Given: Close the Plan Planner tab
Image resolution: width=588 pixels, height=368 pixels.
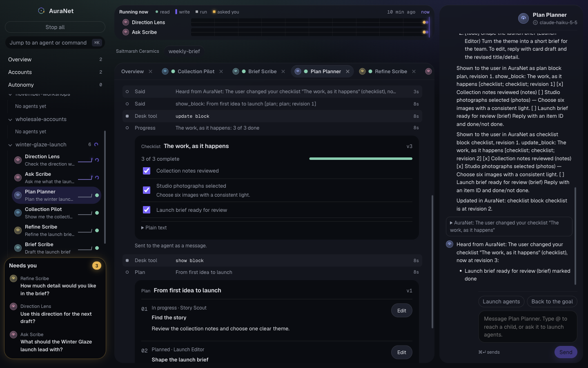Looking at the screenshot, I should 348,72.
